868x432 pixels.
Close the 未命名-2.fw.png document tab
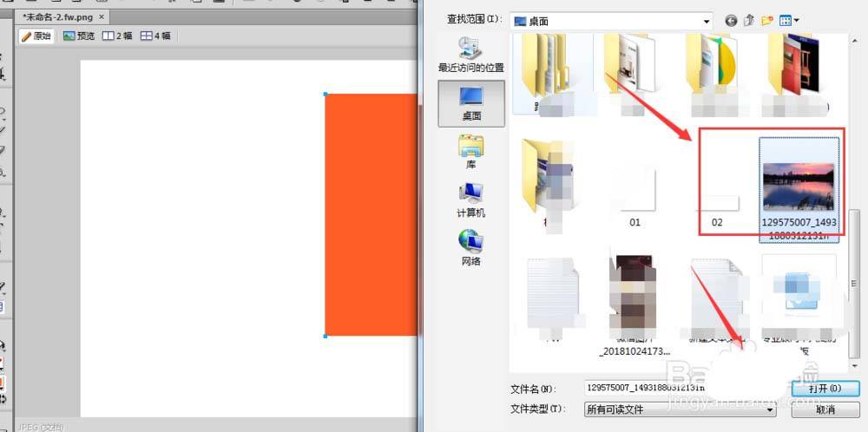(101, 16)
